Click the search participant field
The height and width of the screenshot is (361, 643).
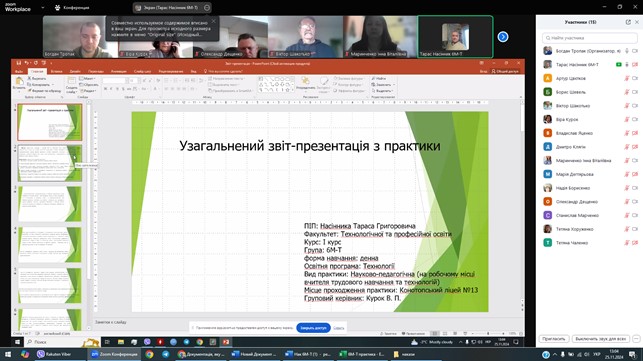pos(590,38)
